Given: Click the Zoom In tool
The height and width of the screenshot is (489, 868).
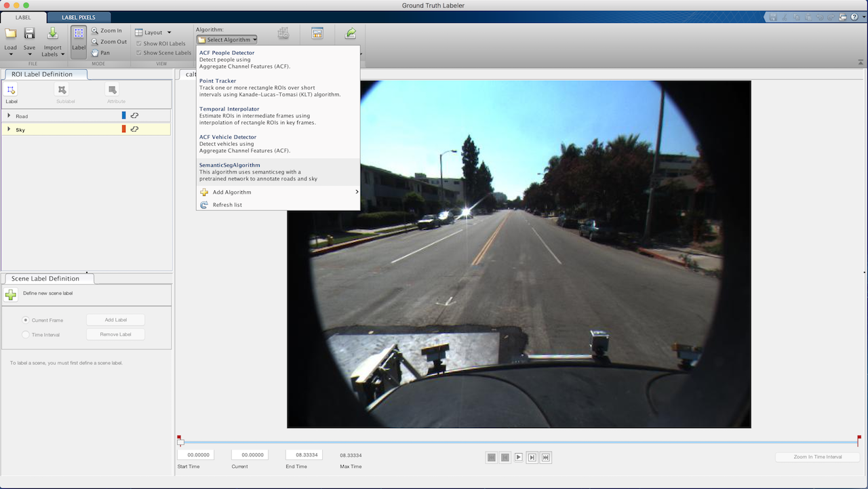Looking at the screenshot, I should point(107,31).
